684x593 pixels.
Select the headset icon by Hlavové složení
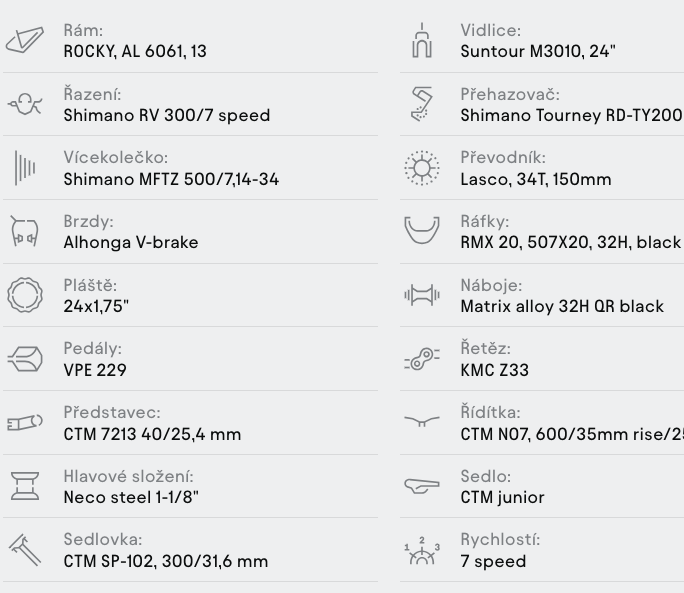[x=25, y=486]
